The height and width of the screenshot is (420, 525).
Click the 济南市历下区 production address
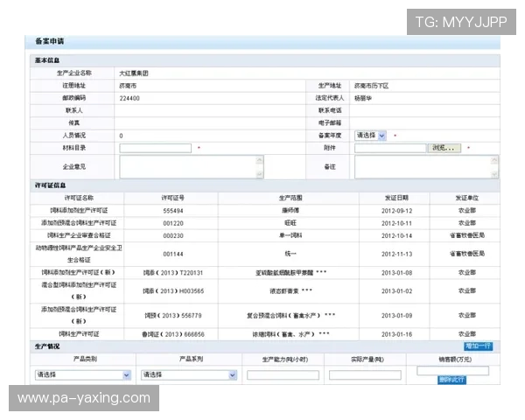coord(371,86)
